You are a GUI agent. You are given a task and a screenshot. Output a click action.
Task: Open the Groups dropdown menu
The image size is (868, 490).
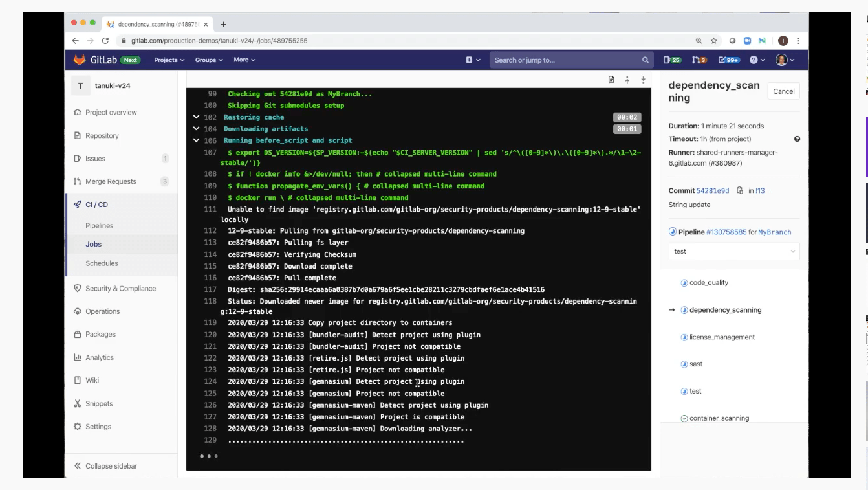click(x=209, y=60)
